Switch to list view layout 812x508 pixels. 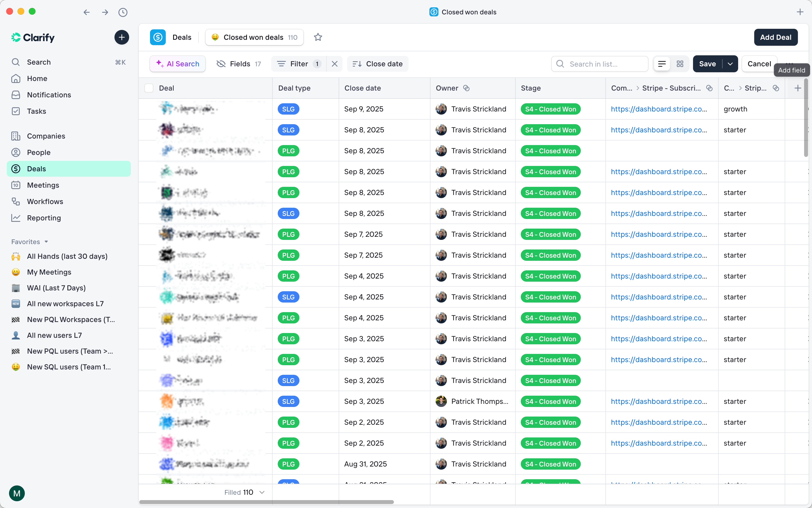pos(662,64)
